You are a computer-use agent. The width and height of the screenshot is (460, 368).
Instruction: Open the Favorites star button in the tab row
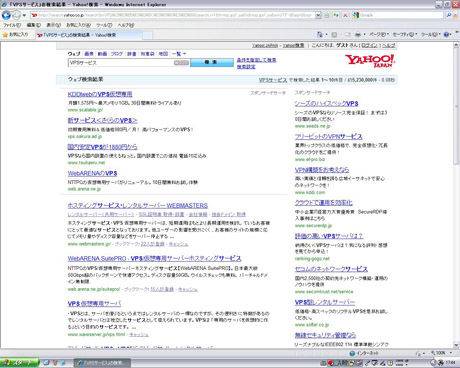tap(15, 34)
